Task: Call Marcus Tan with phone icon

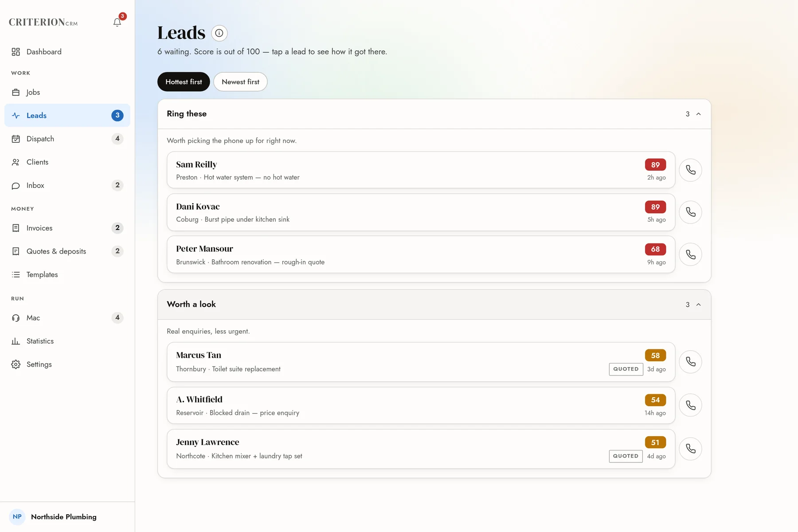Action: click(x=690, y=362)
